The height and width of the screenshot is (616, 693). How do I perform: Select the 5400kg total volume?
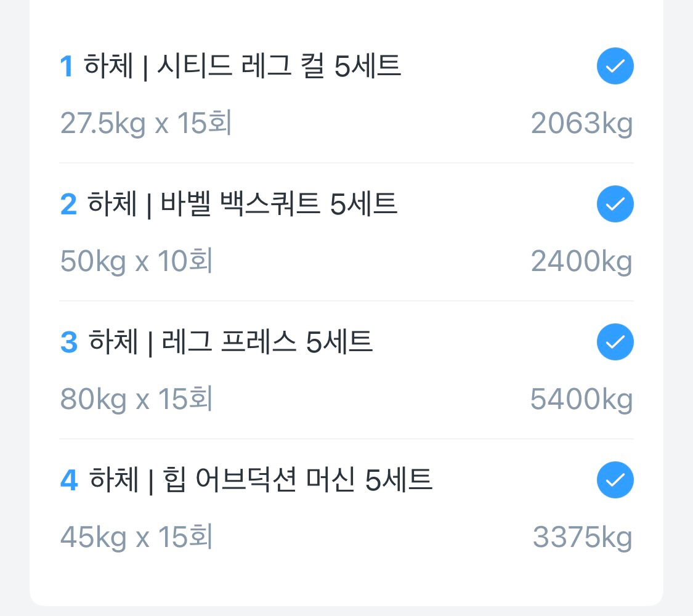coord(582,400)
